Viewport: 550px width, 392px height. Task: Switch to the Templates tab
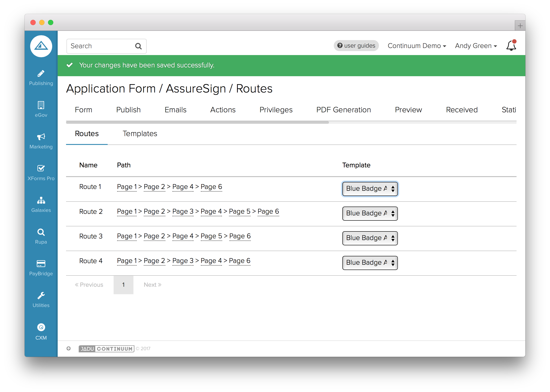tap(140, 133)
